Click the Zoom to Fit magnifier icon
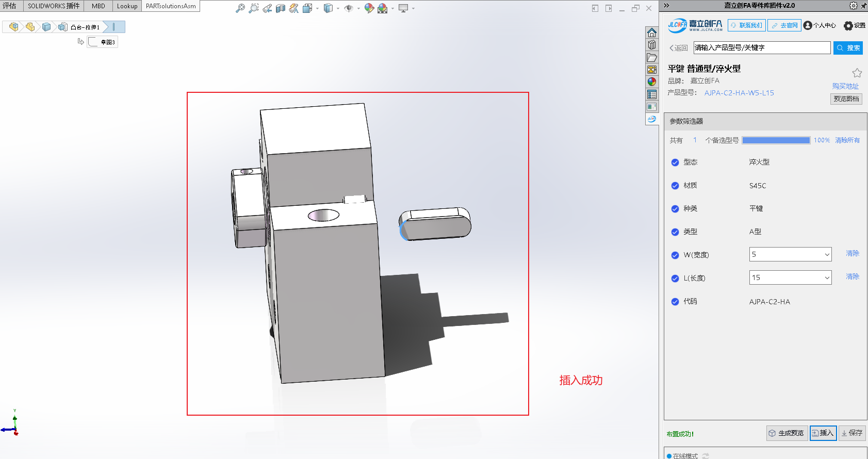 pyautogui.click(x=240, y=8)
